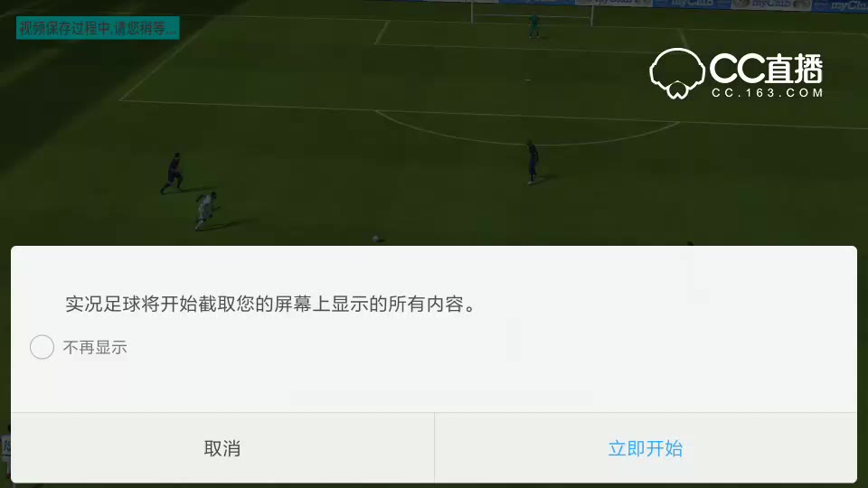Click the 不再显示 label text
The image size is (868, 488).
pos(95,347)
